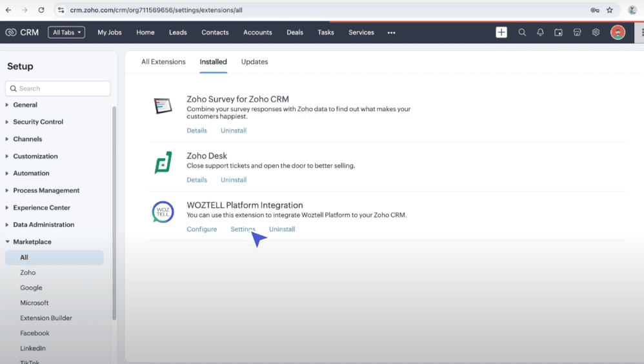Expand the Process Management section
This screenshot has height=364, width=644.
(x=46, y=190)
